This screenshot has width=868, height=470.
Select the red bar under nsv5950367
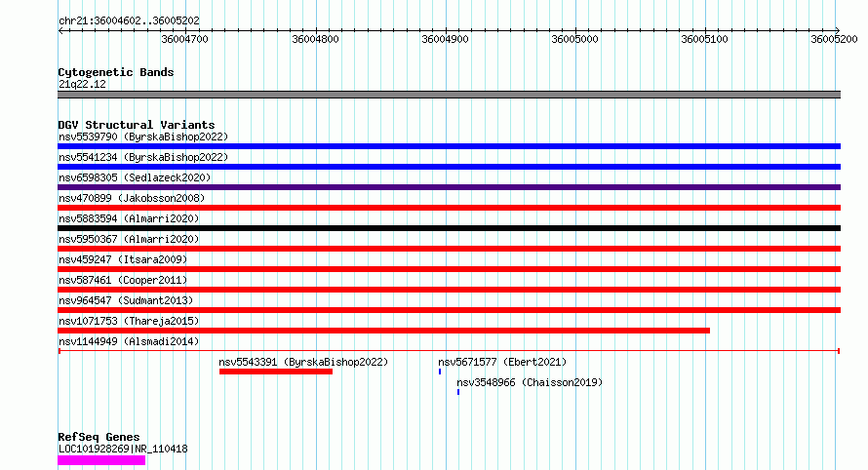click(x=449, y=249)
